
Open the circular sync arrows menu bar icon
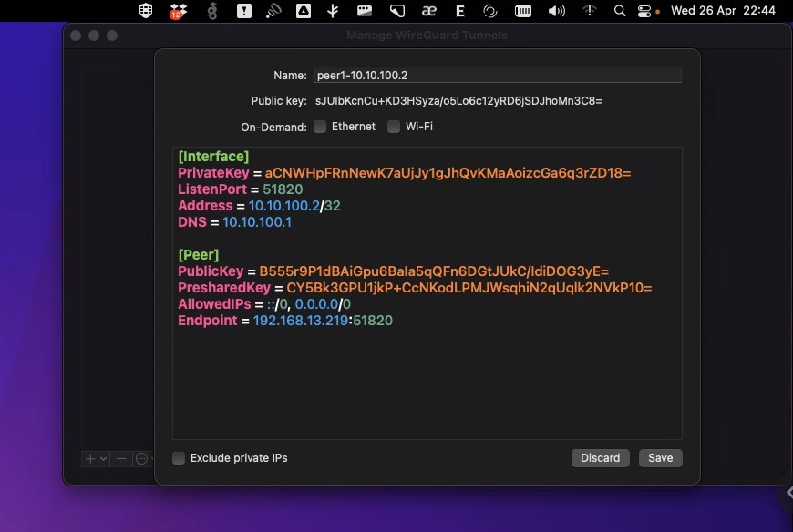coord(489,11)
